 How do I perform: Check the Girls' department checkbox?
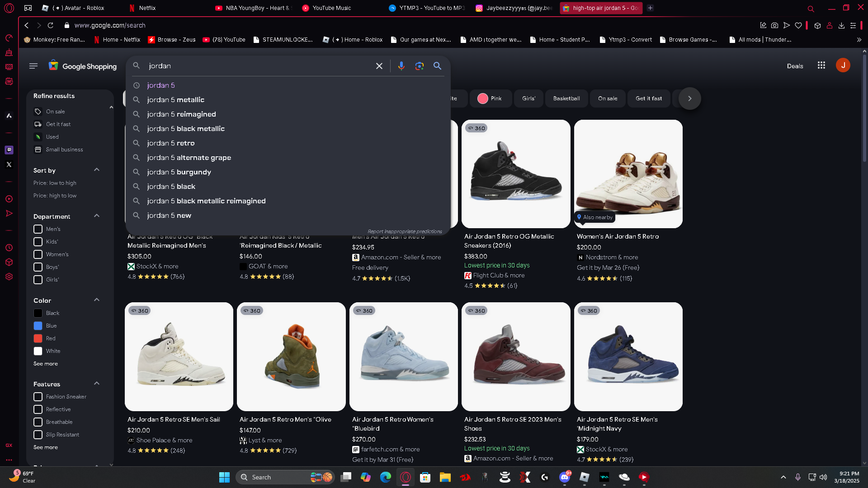[38, 280]
